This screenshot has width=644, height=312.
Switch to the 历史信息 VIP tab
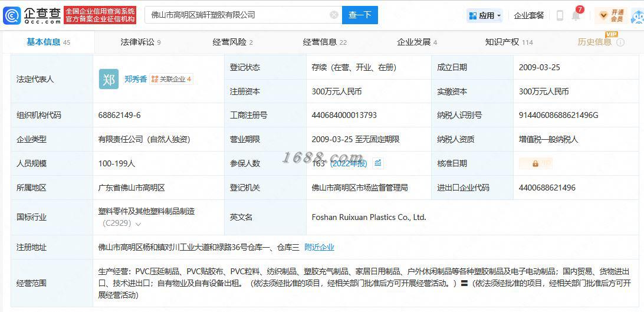pos(594,41)
